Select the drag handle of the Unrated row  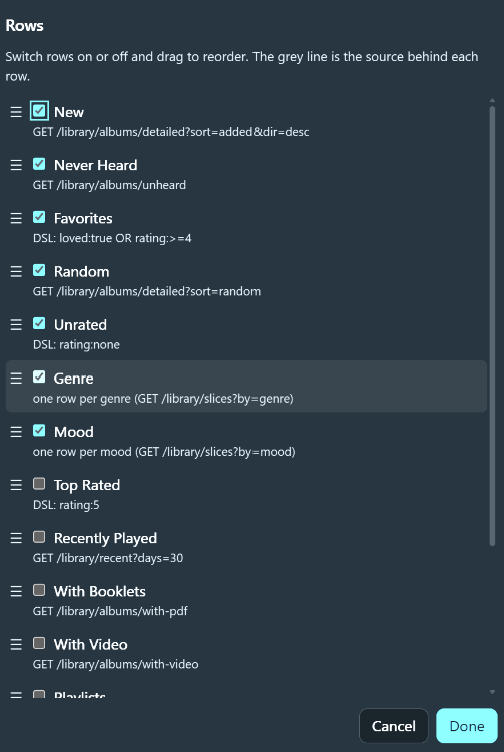16,325
